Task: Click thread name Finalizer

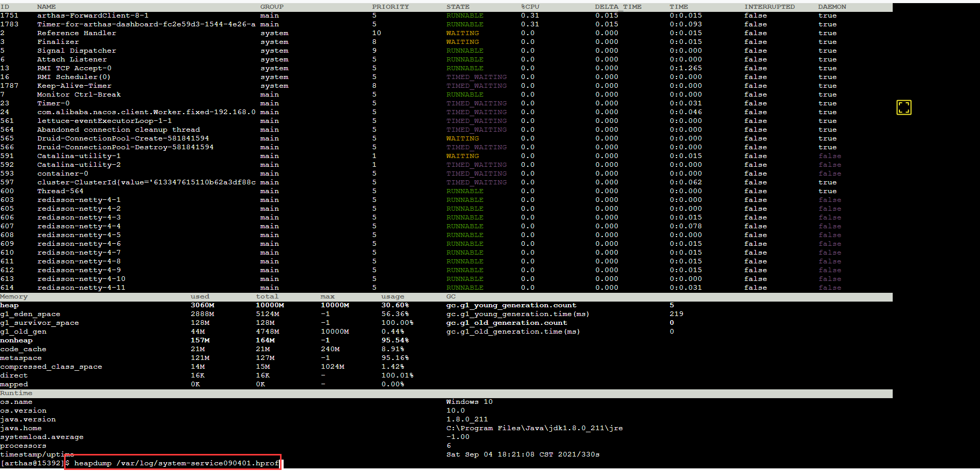Action: 58,42
